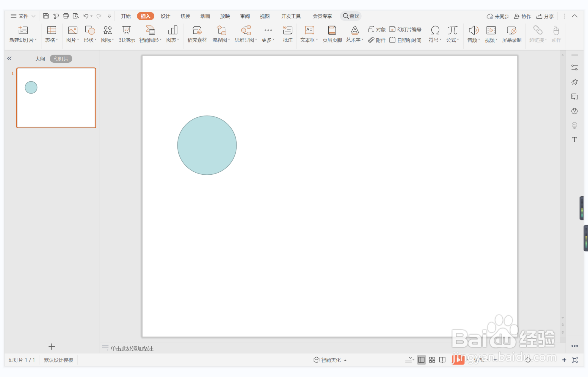Insert 日期和时间 into slide
The image size is (588, 377).
[405, 40]
